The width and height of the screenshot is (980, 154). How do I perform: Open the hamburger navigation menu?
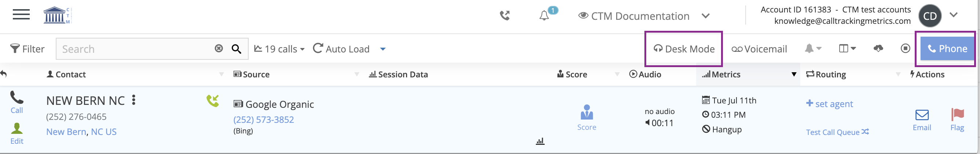pyautogui.click(x=21, y=15)
